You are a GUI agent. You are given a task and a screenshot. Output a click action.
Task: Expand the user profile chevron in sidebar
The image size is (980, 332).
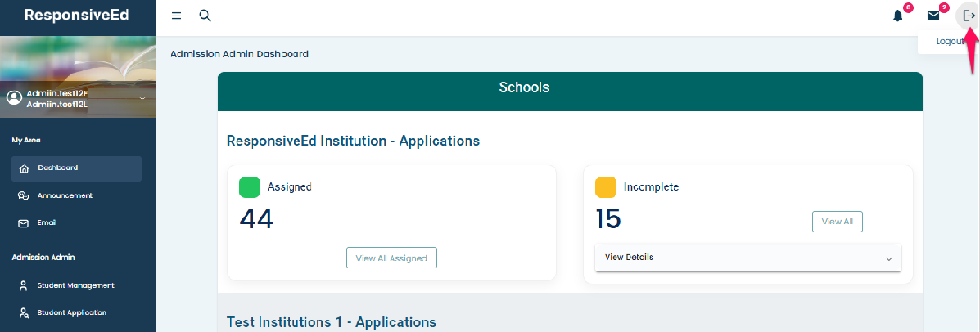tap(142, 98)
